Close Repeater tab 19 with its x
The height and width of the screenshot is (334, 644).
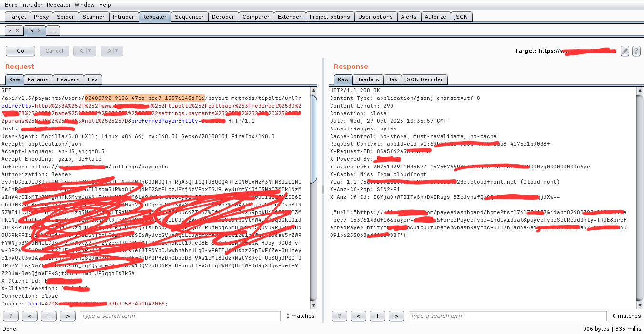click(x=40, y=30)
